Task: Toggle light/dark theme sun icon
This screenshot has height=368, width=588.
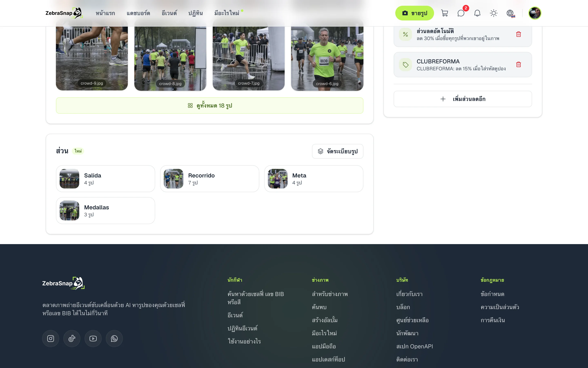Action: point(493,13)
